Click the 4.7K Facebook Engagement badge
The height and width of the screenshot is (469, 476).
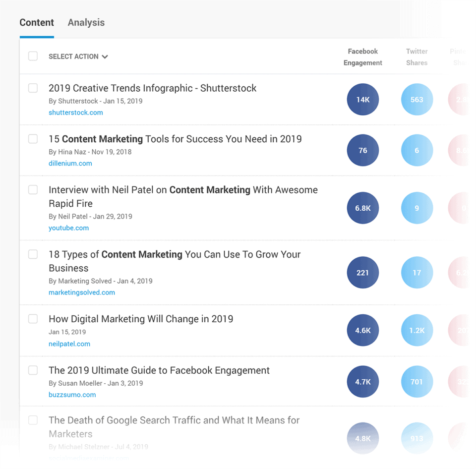coord(362,381)
